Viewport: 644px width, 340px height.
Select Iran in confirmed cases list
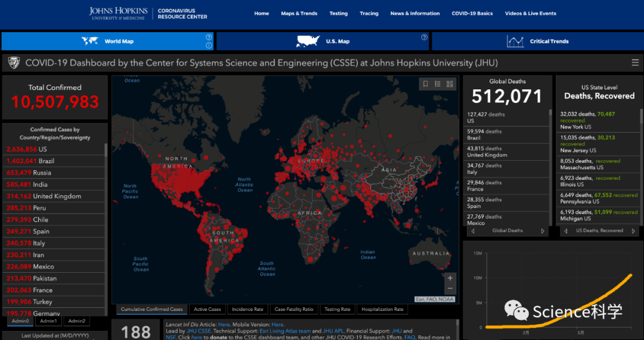pos(54,255)
